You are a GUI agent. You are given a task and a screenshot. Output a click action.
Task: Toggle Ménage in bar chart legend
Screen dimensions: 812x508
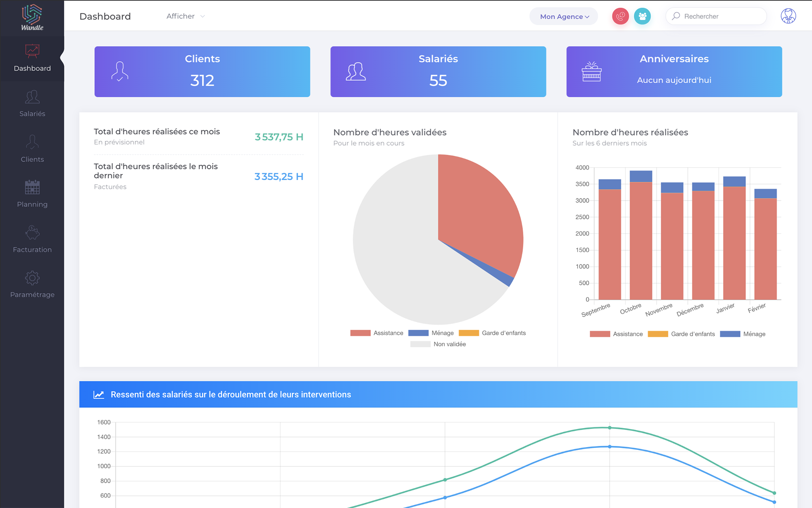pos(743,334)
